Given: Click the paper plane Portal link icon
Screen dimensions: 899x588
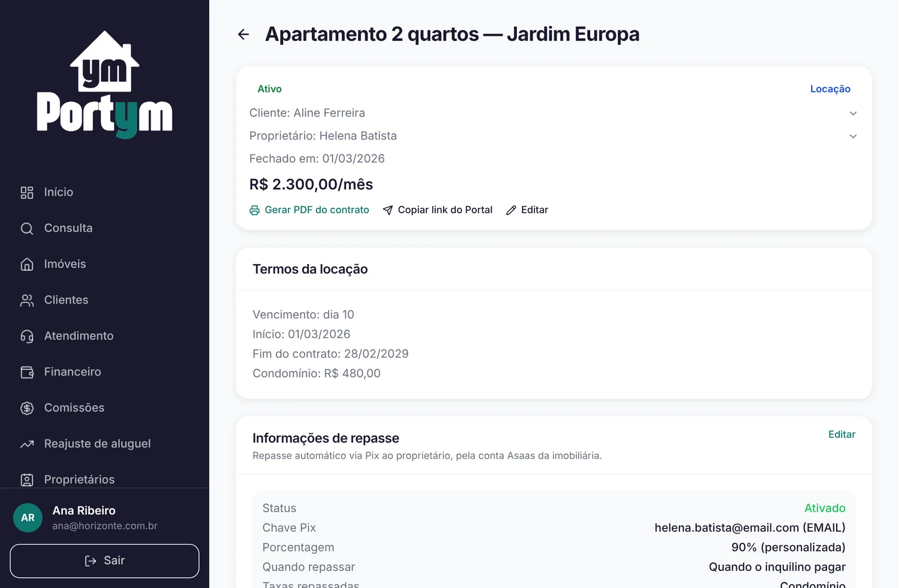Looking at the screenshot, I should (x=388, y=210).
